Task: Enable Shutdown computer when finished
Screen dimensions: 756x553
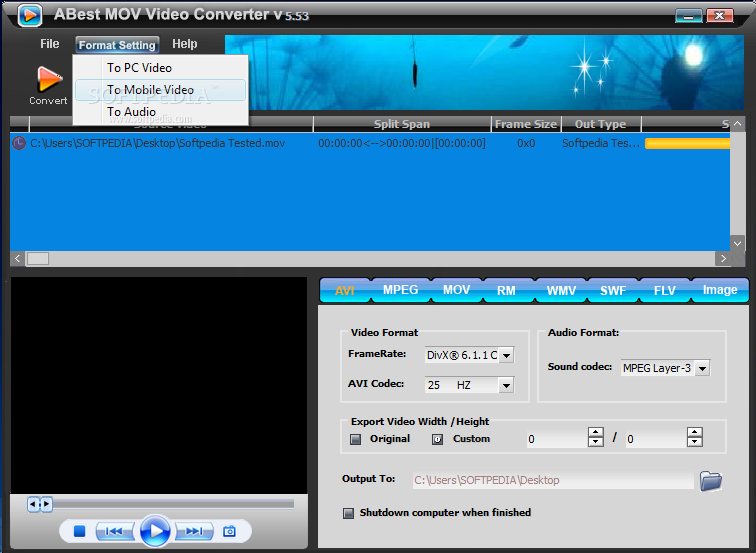Action: point(348,513)
